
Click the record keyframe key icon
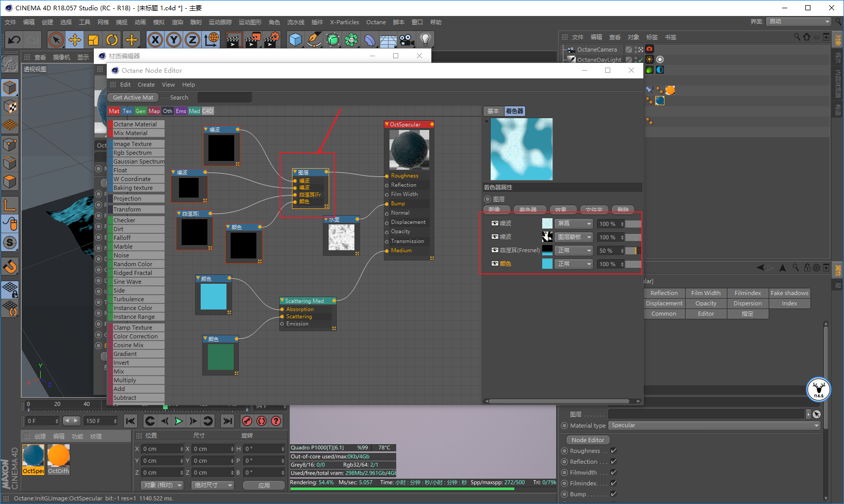[x=247, y=421]
